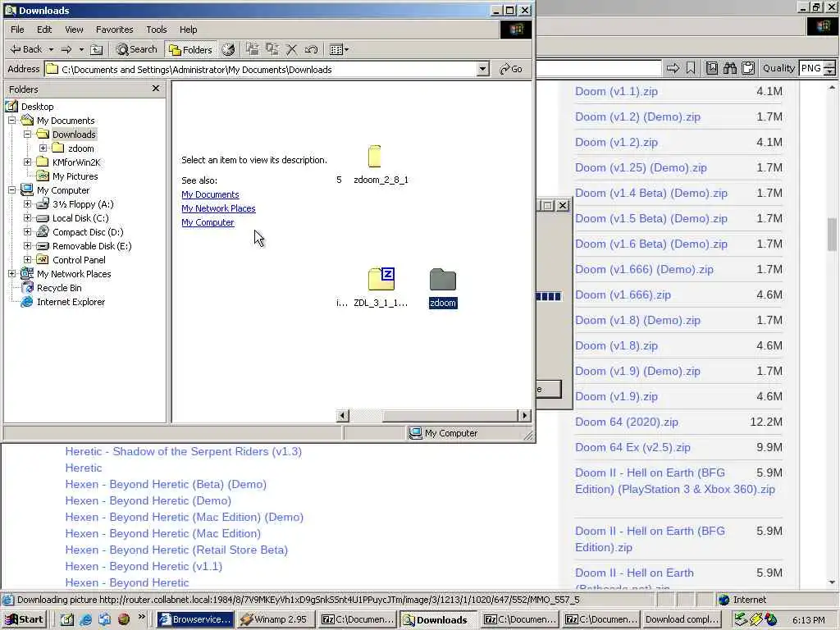Click the browser binoculars find icon

click(x=729, y=68)
